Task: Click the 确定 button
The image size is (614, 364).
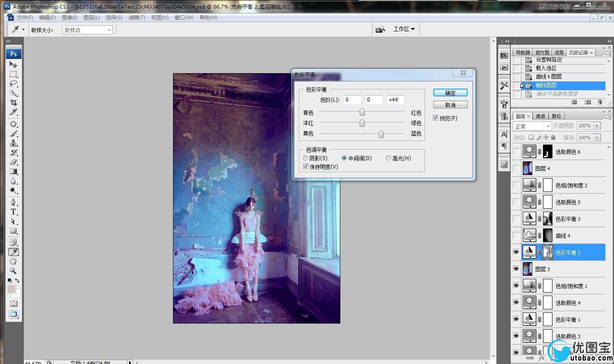Action: coord(450,93)
